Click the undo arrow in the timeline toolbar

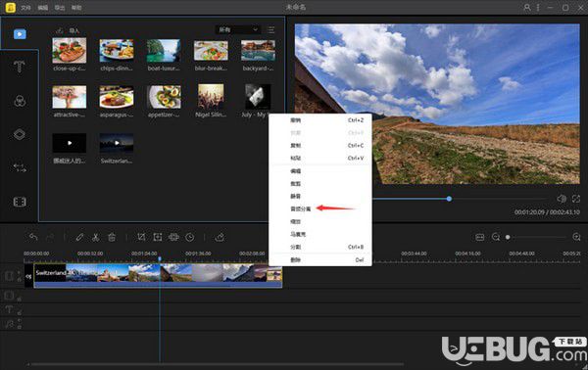(x=33, y=237)
